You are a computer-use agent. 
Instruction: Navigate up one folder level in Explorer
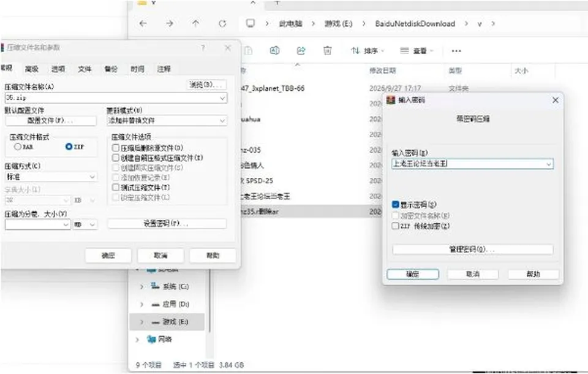point(196,24)
